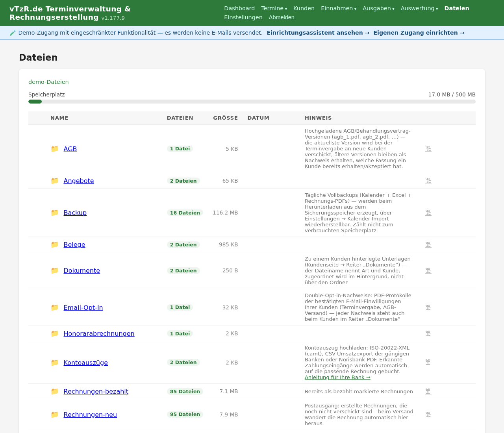Expand the Ausgaben dropdown menu
This screenshot has height=433, width=504.
[x=378, y=8]
